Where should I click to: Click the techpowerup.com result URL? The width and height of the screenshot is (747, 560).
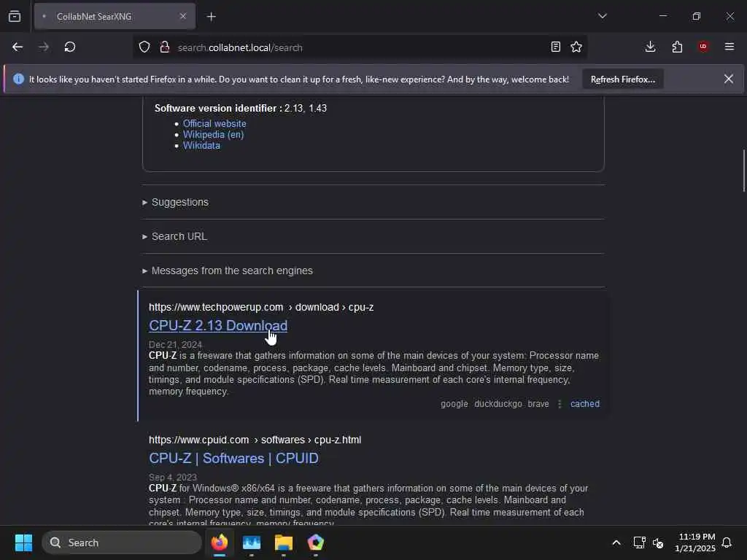[x=261, y=308]
